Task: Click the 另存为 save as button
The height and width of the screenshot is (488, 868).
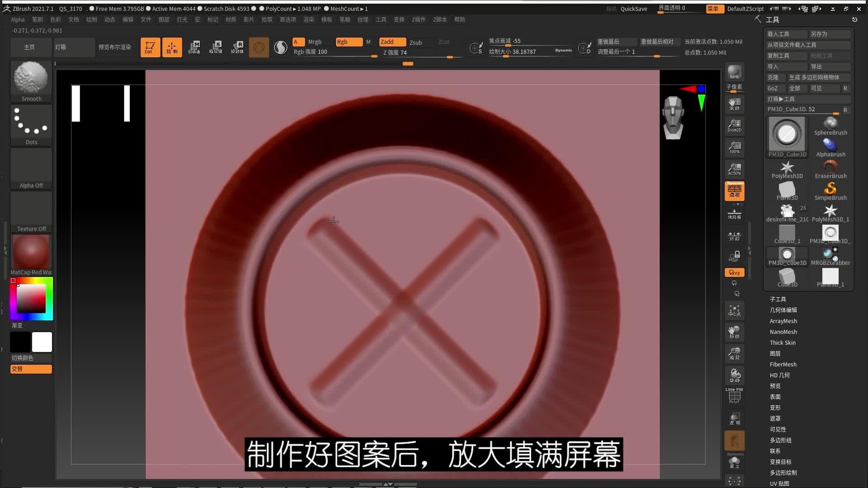Action: tap(830, 34)
